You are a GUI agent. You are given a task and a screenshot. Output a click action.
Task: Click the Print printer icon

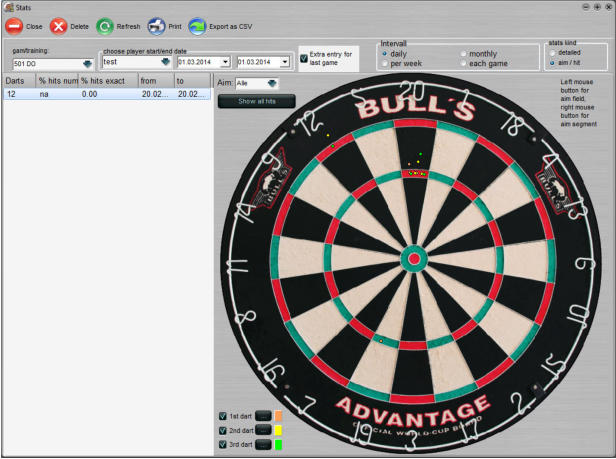[x=156, y=26]
